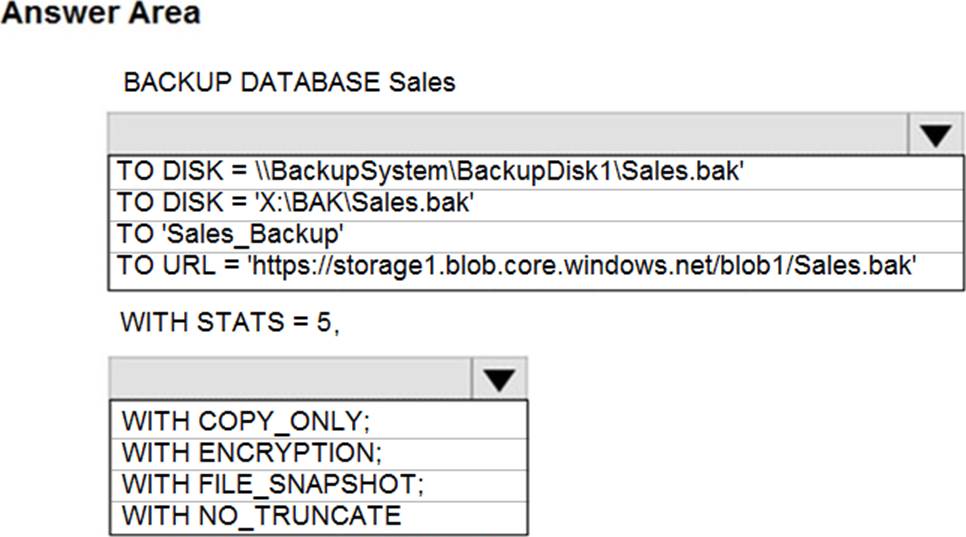This screenshot has width=966, height=537.
Task: Open the backup option dropdown arrow
Action: click(498, 378)
